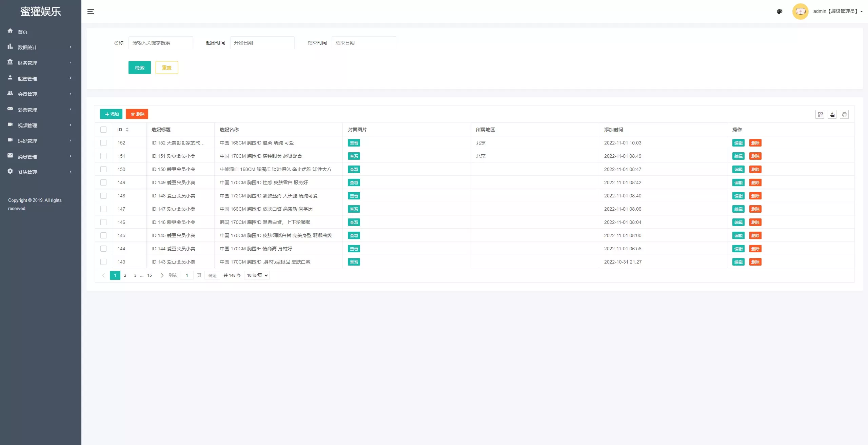Click the bar chart icon for 数据统计
This screenshot has width=868, height=445.
(x=10, y=46)
